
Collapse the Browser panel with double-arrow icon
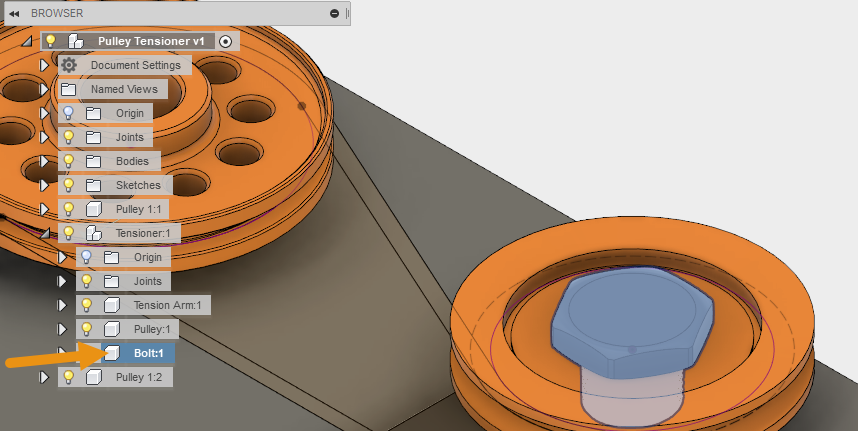[15, 14]
